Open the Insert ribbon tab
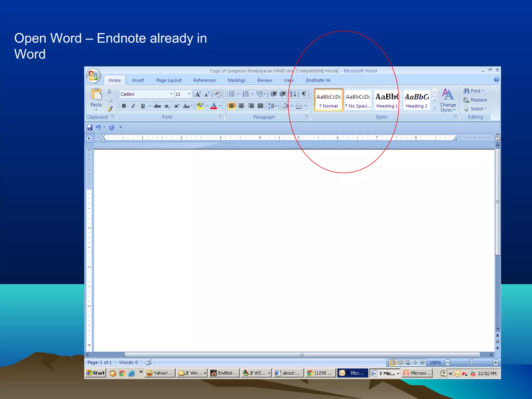This screenshot has width=532, height=399. point(138,80)
